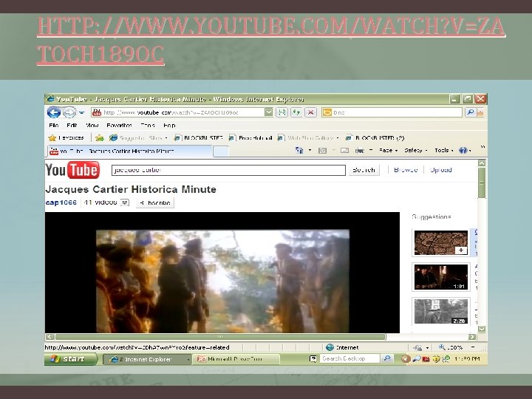This screenshot has width=532, height=399.
Task: Open the File menu
Action: (x=54, y=125)
